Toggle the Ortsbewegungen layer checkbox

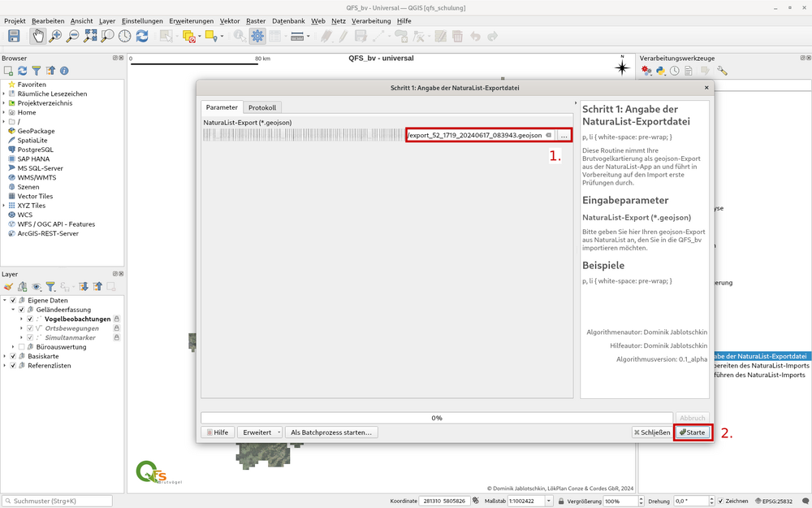click(x=30, y=328)
